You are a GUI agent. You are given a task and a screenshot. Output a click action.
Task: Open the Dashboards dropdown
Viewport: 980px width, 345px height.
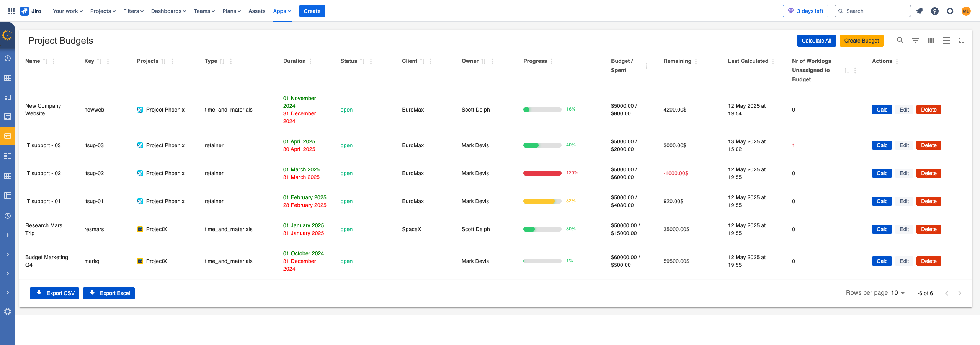click(x=168, y=11)
